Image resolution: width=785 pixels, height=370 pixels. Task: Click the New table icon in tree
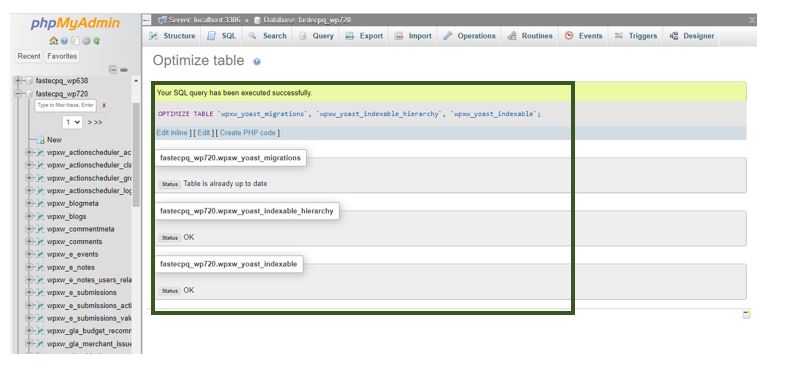(41, 140)
